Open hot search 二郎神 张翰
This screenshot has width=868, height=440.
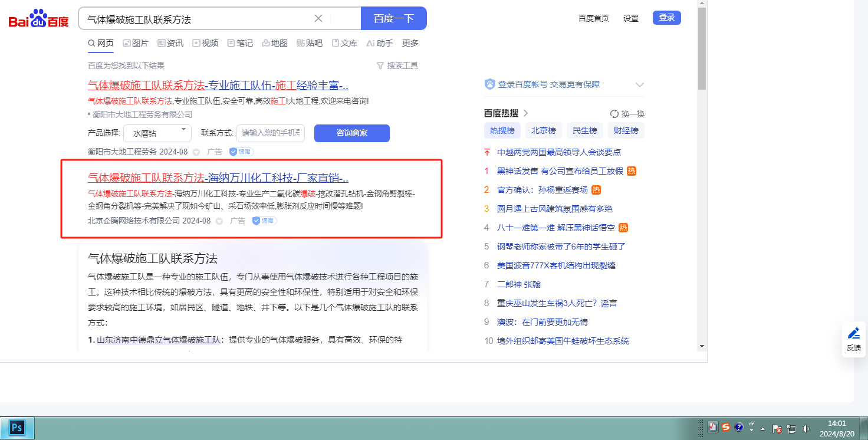(x=519, y=284)
